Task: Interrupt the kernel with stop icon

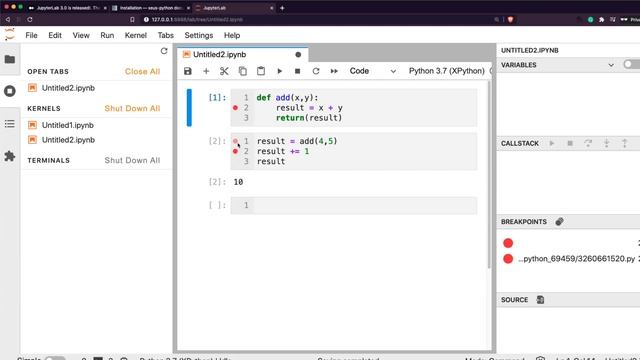Action: (298, 71)
